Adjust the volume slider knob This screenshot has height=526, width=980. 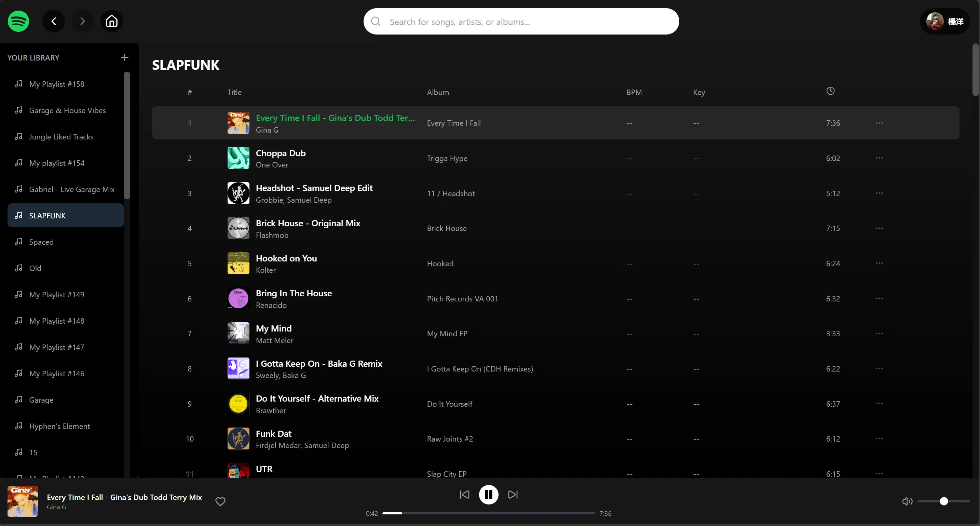point(943,501)
